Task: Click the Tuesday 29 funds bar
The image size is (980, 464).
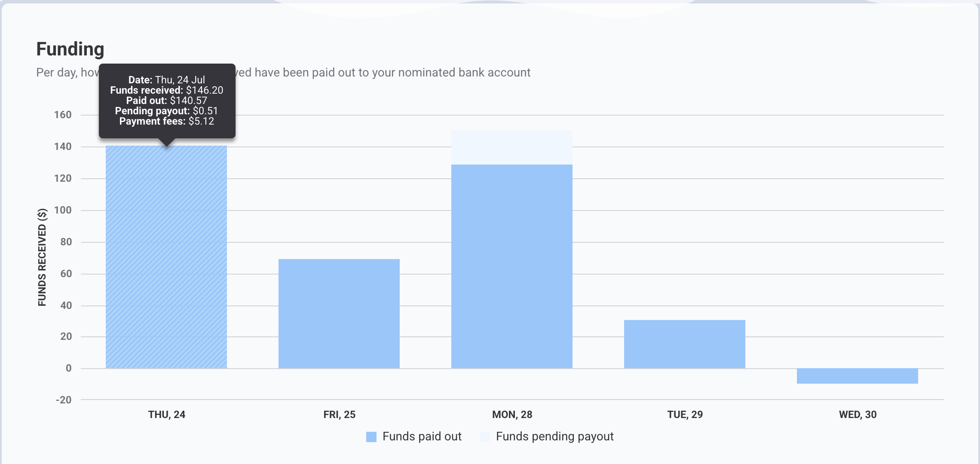Action: pyautogui.click(x=685, y=344)
